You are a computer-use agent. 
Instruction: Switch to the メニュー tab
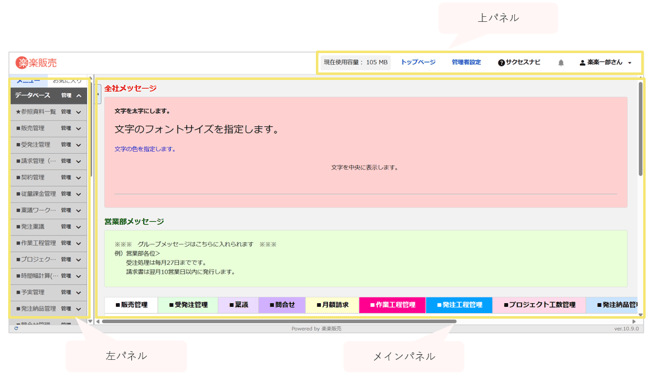coord(29,80)
